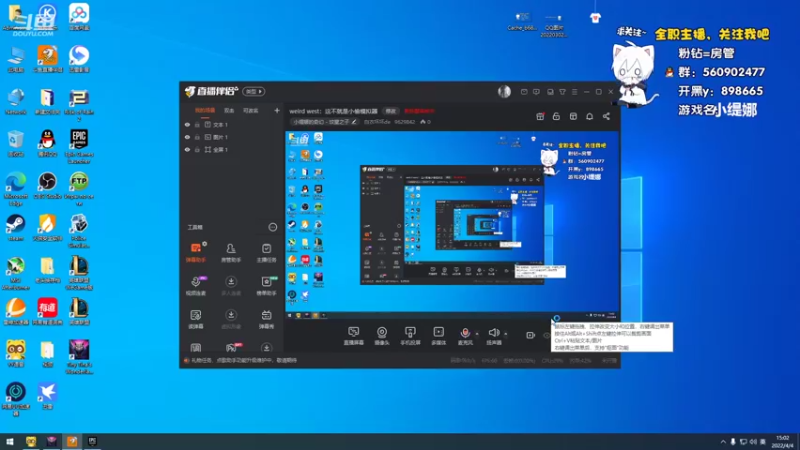Open the 弹幕秀 tool
The image size is (800, 450).
pos(266,319)
